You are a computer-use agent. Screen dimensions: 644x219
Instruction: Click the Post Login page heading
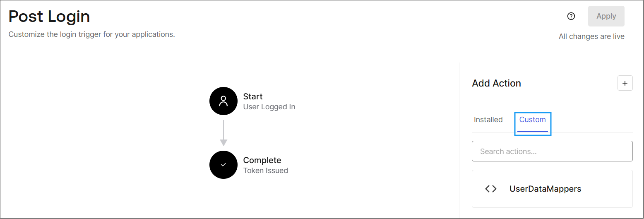coord(49,17)
